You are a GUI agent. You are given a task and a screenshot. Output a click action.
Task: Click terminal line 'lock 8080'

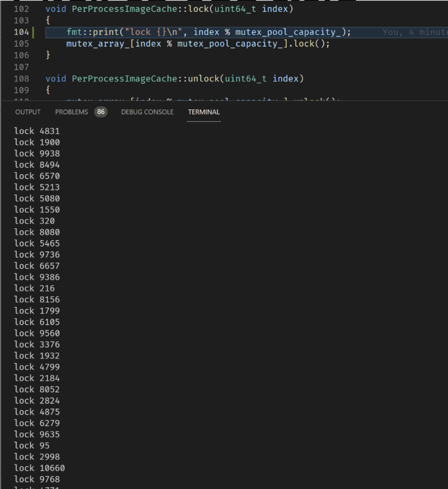click(x=37, y=232)
